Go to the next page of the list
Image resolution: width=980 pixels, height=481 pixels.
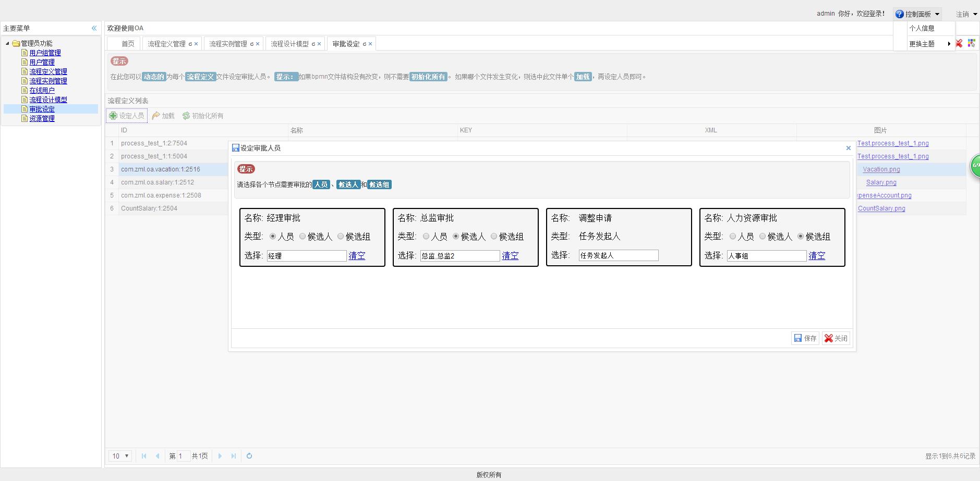click(x=220, y=456)
